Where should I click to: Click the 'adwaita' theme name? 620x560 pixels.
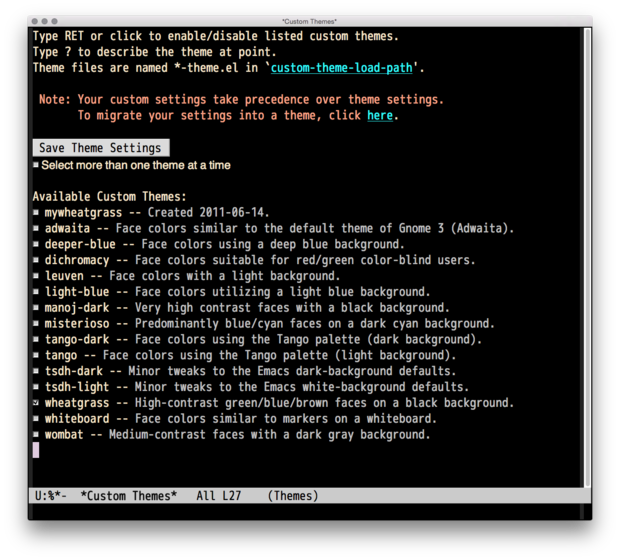coord(67,229)
